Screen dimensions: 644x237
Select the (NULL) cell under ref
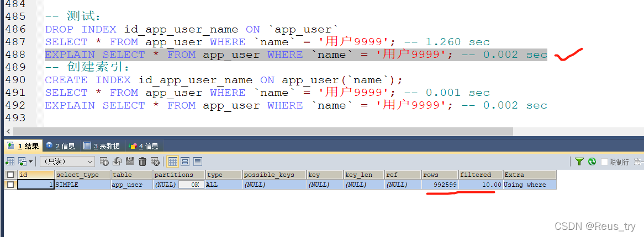(403, 185)
